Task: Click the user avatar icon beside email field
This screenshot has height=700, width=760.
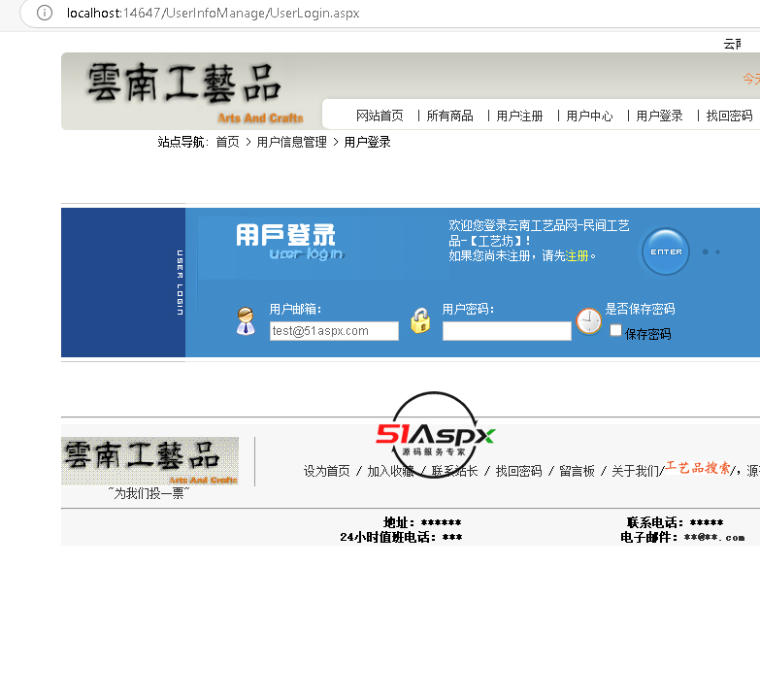Action: coord(247,321)
